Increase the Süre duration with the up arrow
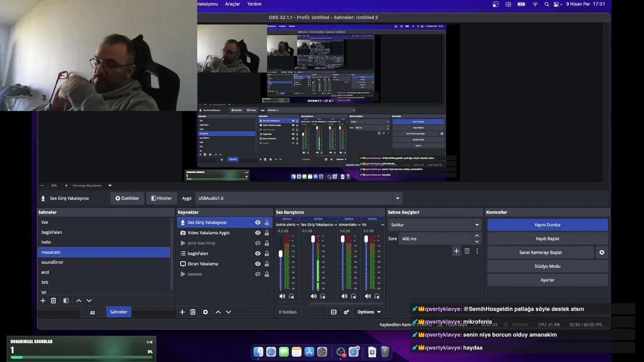The image size is (644, 362). pos(477,235)
